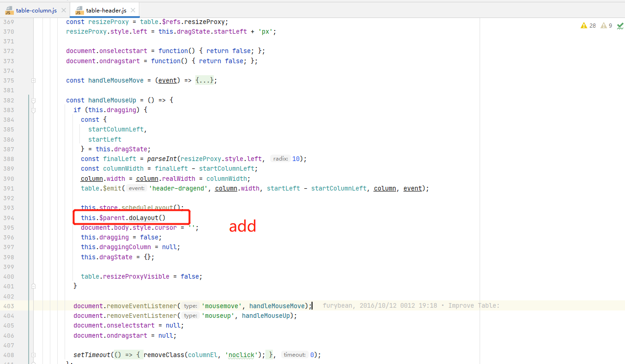625x364 pixels.
Task: Click columnWidth declaration on line 389
Action: tap(123, 169)
